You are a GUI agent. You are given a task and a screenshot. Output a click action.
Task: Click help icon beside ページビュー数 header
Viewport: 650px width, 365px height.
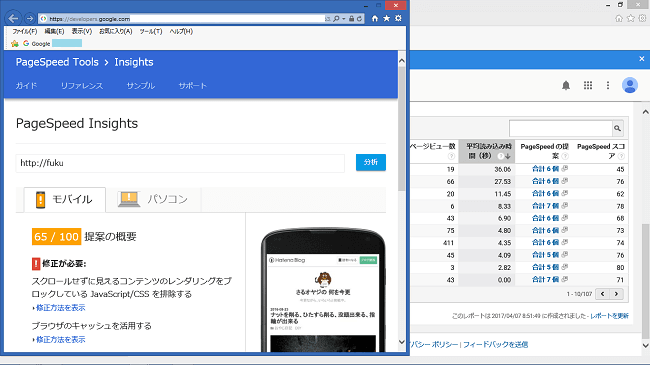[x=451, y=156]
